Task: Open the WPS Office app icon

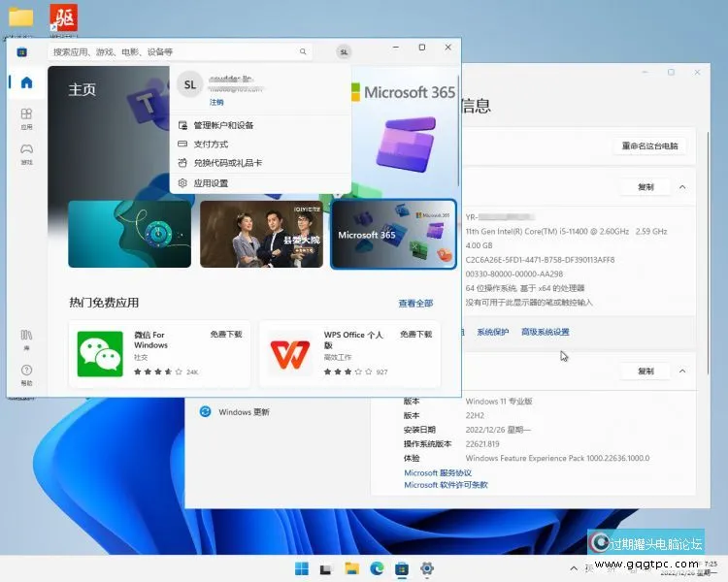Action: coord(289,354)
